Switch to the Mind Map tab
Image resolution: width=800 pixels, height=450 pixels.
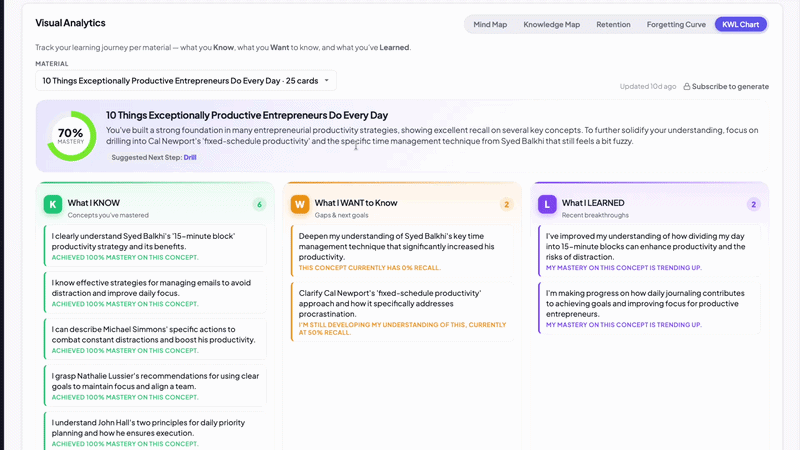point(490,24)
